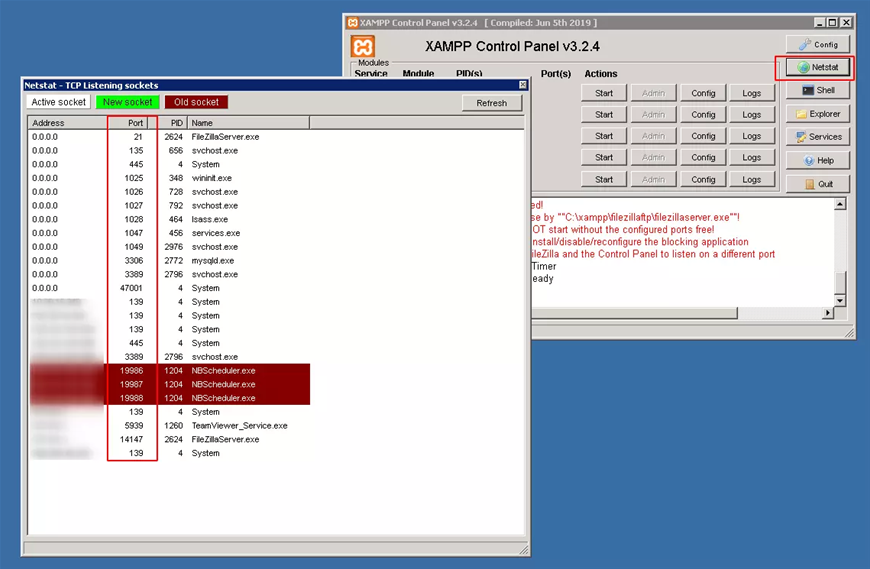Click the door icon on Quit button

point(810,184)
